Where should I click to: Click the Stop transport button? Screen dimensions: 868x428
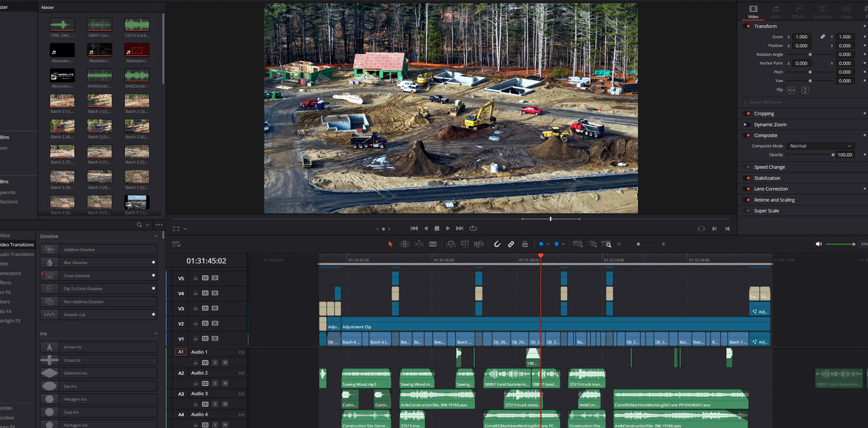437,229
